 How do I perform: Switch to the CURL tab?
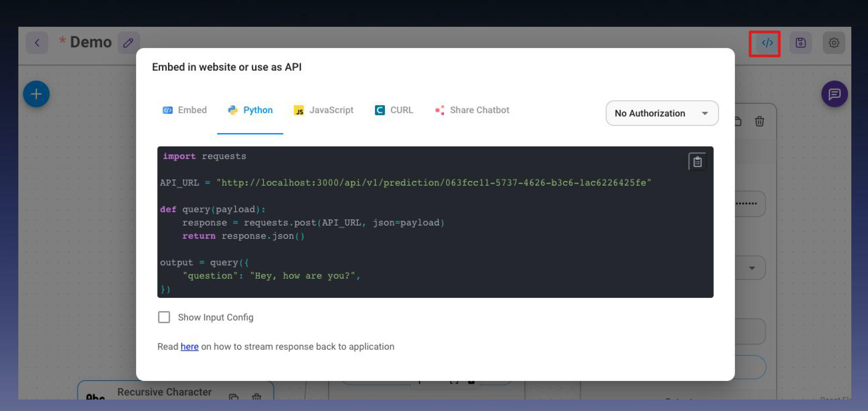pos(393,110)
